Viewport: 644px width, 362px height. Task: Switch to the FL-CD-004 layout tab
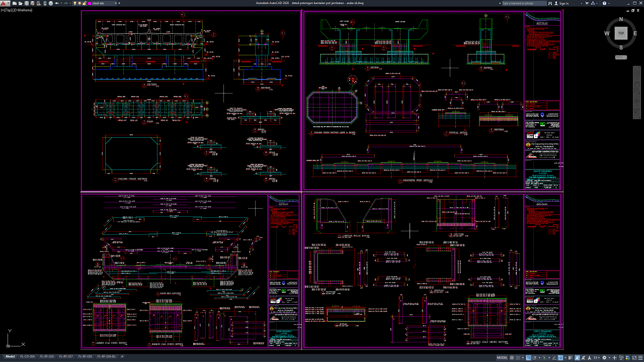27,356
